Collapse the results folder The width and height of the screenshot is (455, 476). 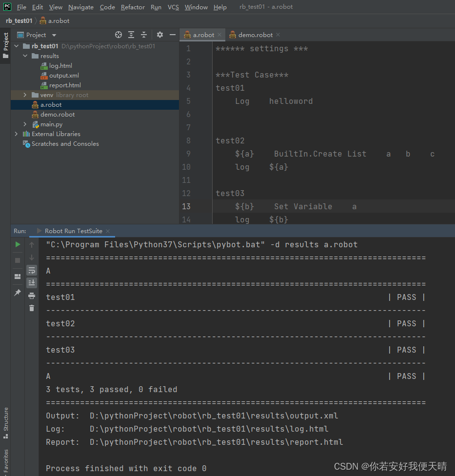point(25,56)
